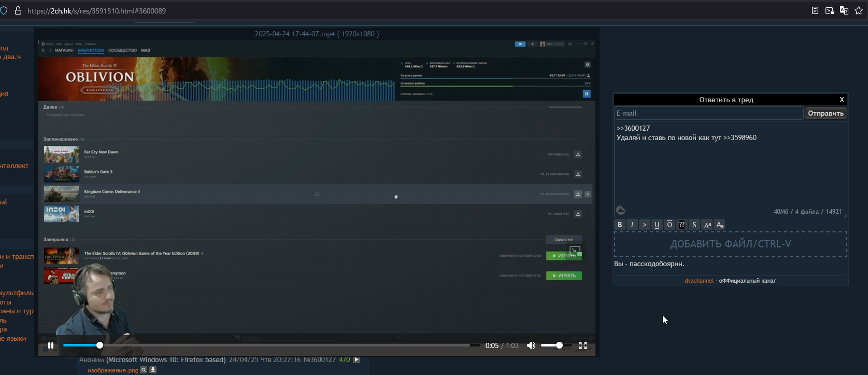Click the video seek progress bar
Image resolution: width=868 pixels, height=375 pixels.
click(271, 345)
